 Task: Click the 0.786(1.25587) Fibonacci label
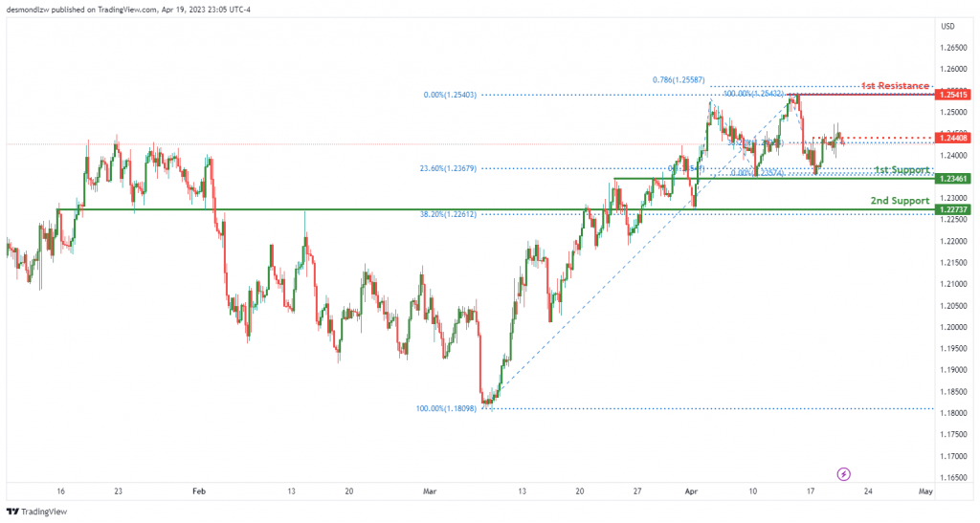(x=679, y=80)
